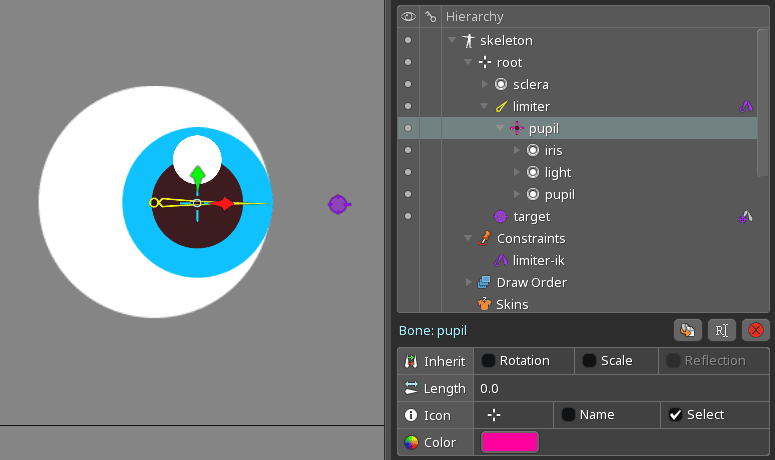The width and height of the screenshot is (775, 460).
Task: Uncheck the Select checkbox
Action: [675, 415]
